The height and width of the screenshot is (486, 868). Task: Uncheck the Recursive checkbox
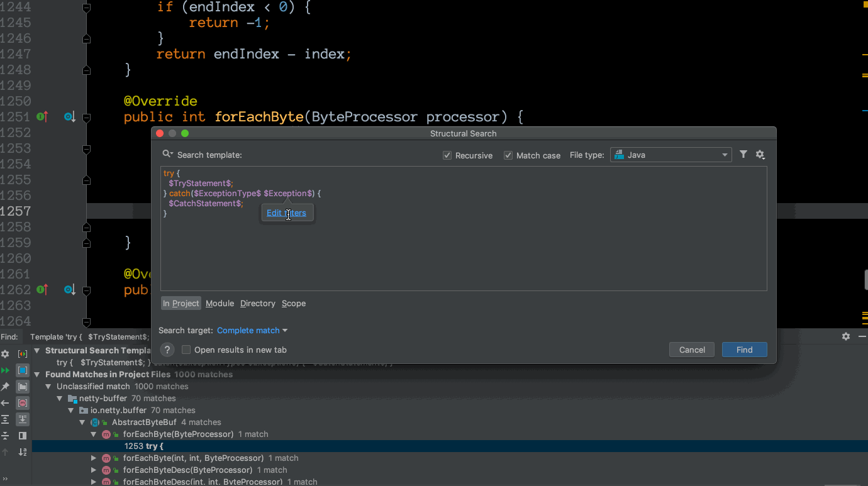click(x=447, y=155)
